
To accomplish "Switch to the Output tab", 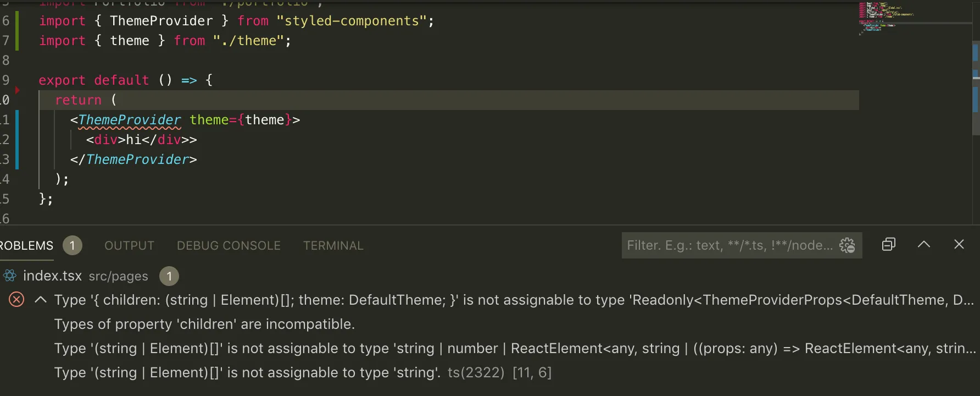I will (x=129, y=246).
